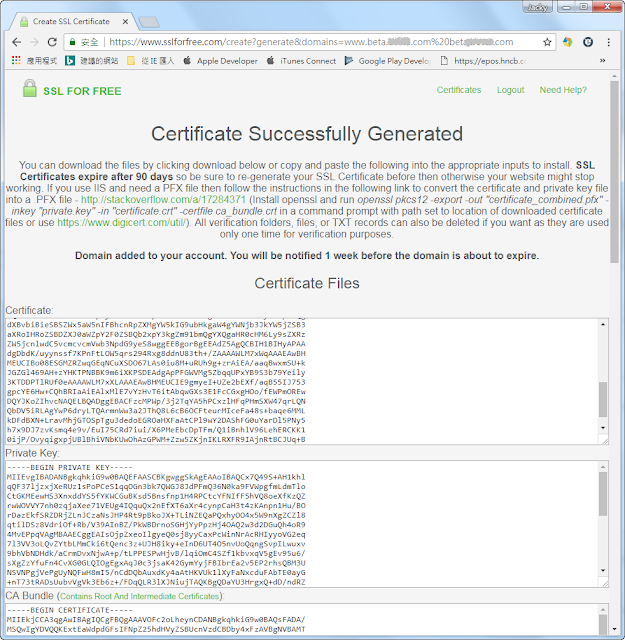This screenshot has width=625, height=640.
Task: Open the iTunes Connect bookmark
Action: click(301, 61)
